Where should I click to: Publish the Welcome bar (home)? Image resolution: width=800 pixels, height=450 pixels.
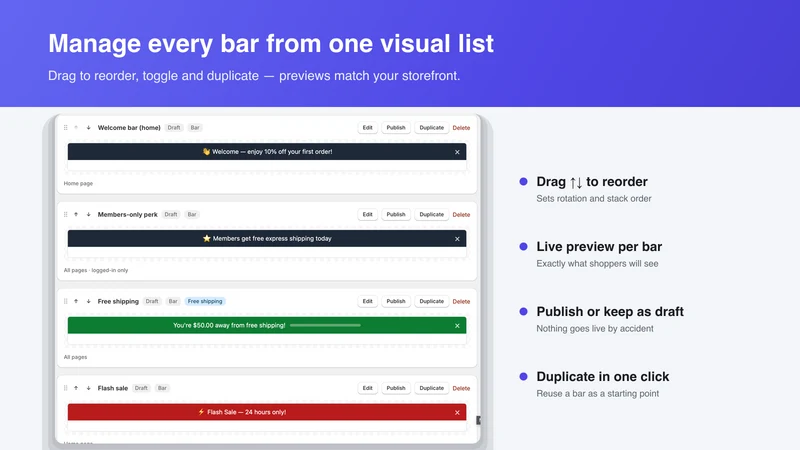(396, 128)
